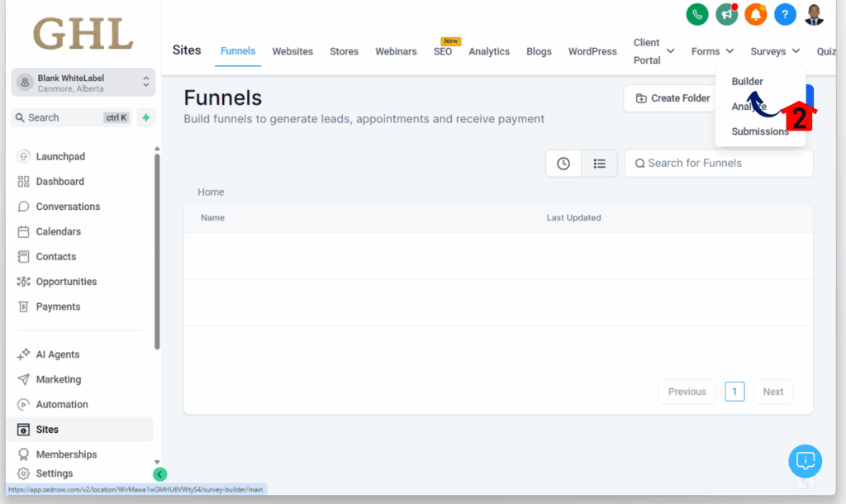This screenshot has width=846, height=504.
Task: Click the partially visible Quiz tab
Action: click(826, 51)
